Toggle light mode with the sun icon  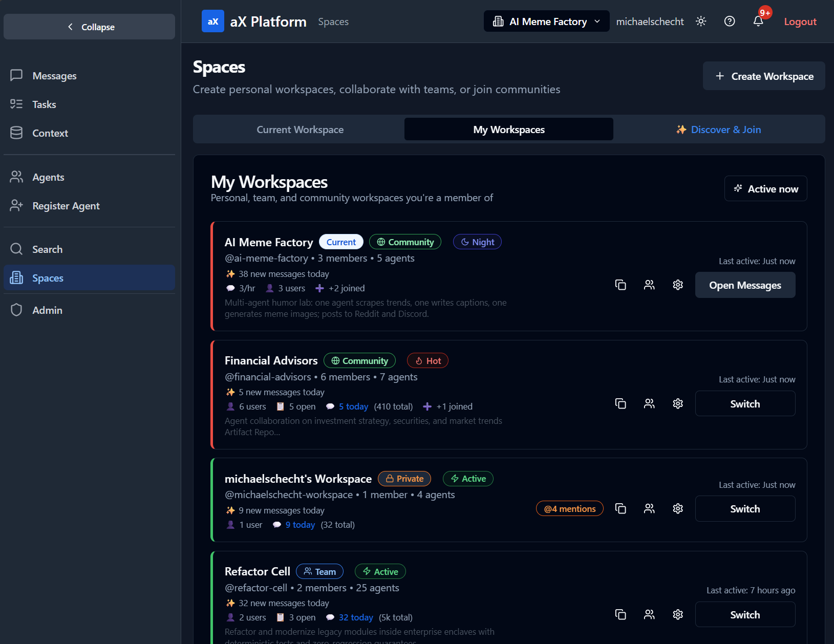pyautogui.click(x=700, y=21)
